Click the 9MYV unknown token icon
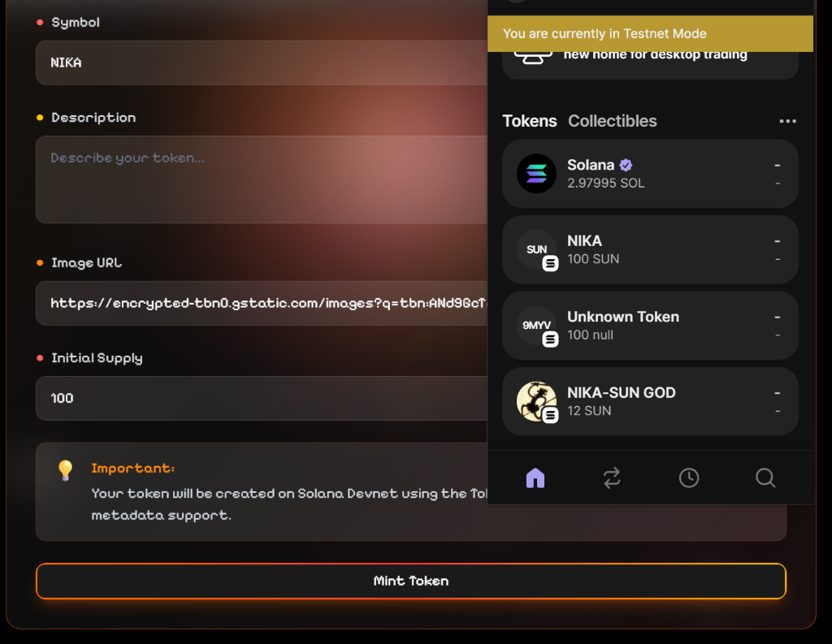 click(x=536, y=326)
